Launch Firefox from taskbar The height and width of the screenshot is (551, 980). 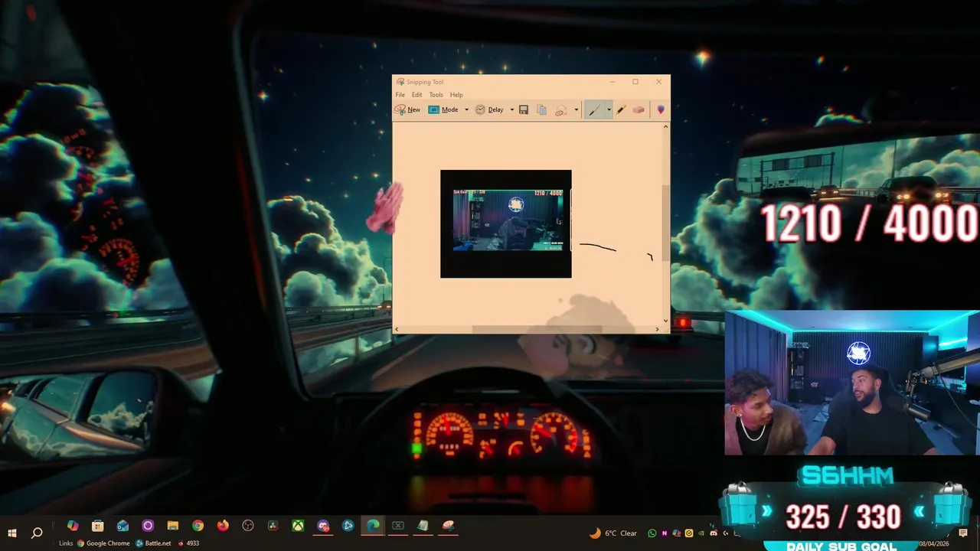223,526
